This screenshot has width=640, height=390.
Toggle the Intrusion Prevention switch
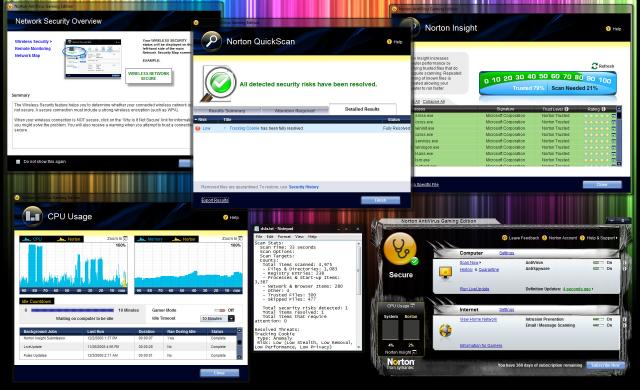[598, 319]
